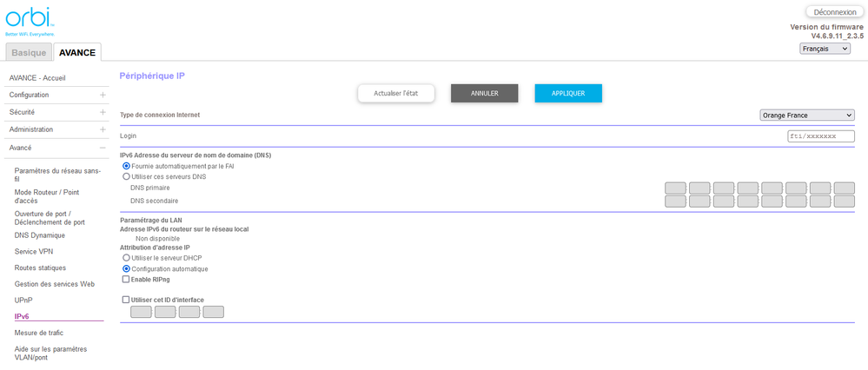Open UPnP settings

coord(23,300)
